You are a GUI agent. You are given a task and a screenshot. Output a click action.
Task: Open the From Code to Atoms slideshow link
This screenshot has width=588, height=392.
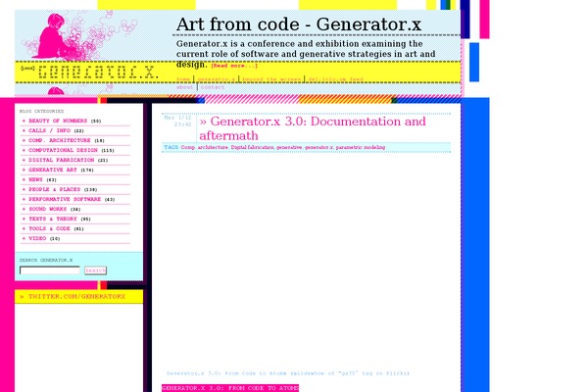(x=287, y=373)
